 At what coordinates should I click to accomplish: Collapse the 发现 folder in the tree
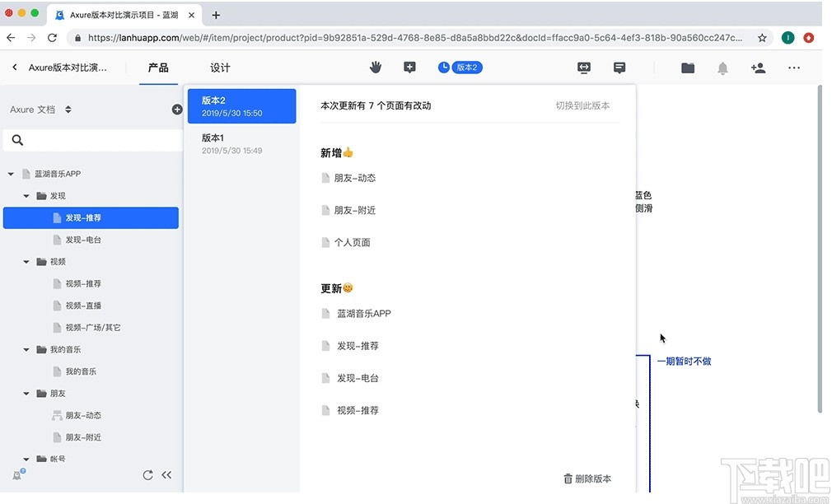(26, 195)
